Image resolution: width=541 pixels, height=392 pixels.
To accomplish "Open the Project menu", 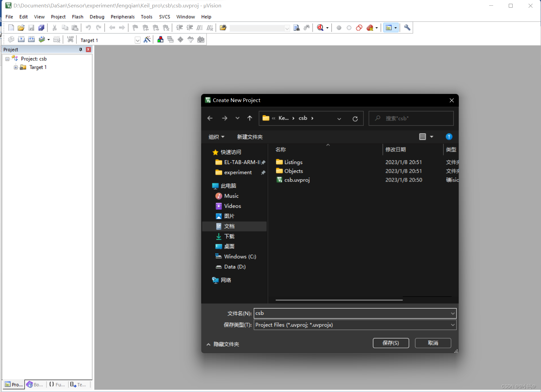I will pyautogui.click(x=58, y=17).
